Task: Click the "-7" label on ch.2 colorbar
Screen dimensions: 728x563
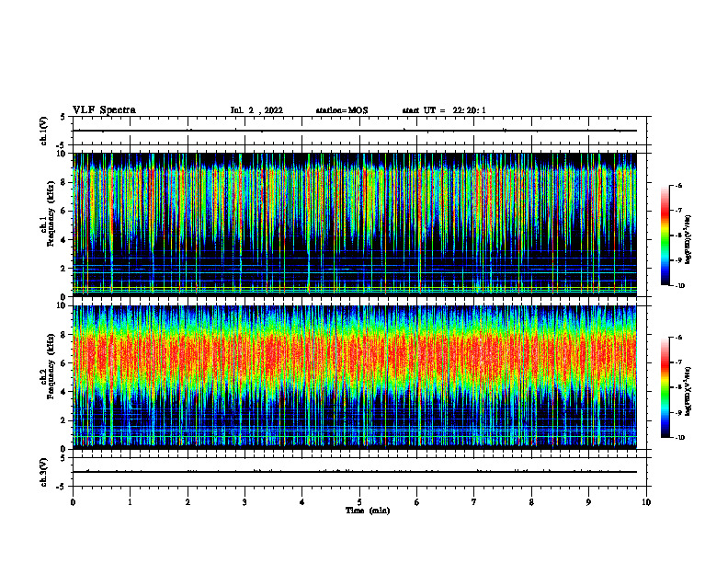Action: (677, 362)
